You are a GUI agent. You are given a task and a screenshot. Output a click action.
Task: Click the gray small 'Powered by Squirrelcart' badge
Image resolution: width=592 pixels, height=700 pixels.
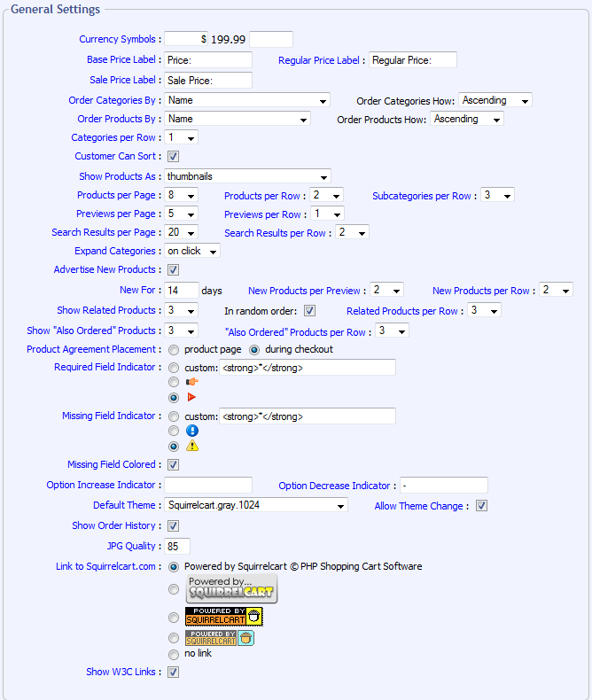coord(219,638)
